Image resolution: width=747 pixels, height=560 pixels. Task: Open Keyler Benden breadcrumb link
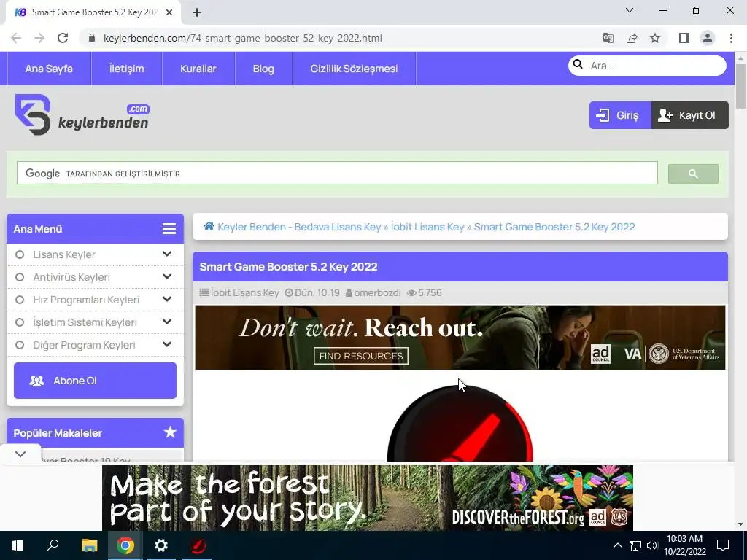pos(299,227)
